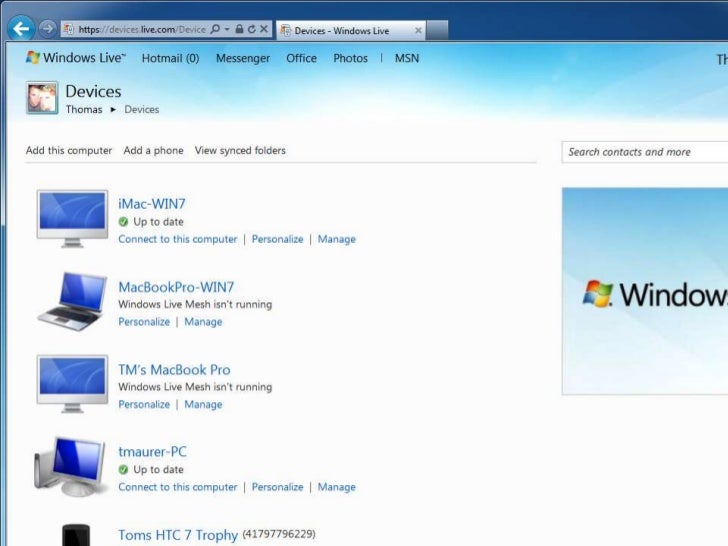Click Manage for iMac-WIN7

(337, 239)
